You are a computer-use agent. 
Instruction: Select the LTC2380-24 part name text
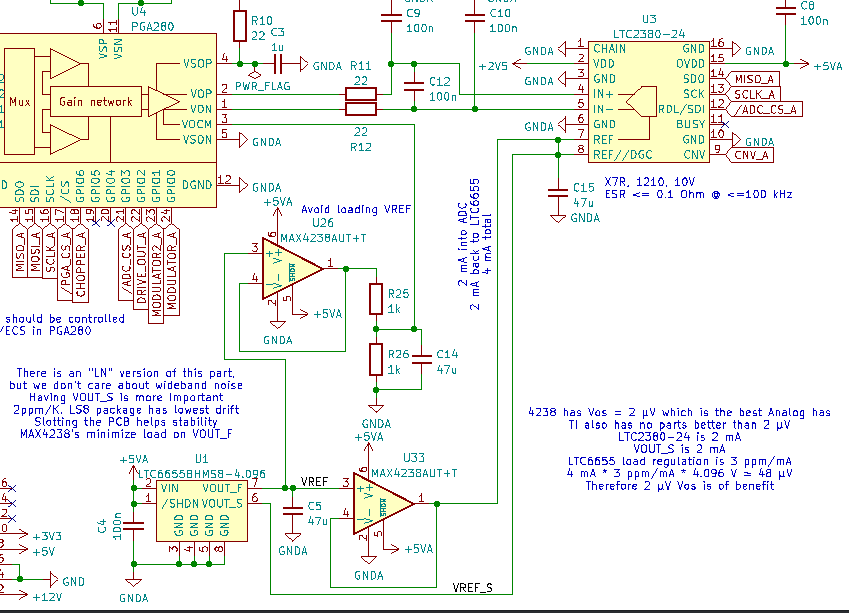649,34
